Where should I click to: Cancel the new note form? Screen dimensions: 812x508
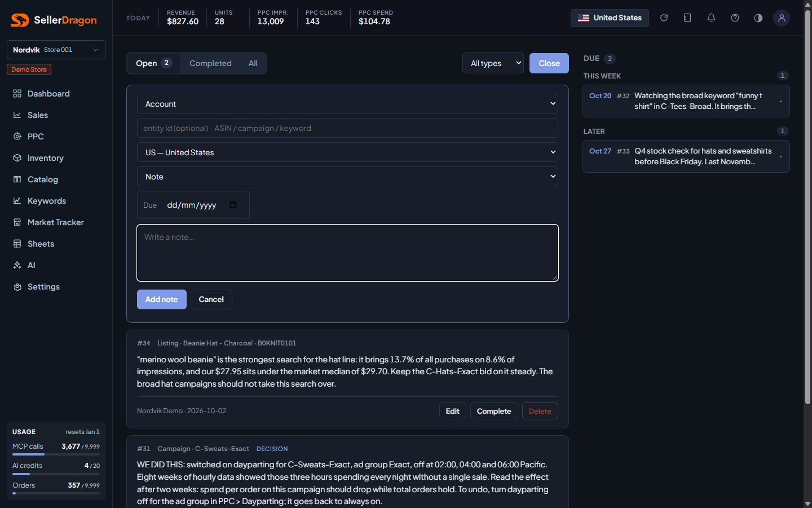[211, 299]
